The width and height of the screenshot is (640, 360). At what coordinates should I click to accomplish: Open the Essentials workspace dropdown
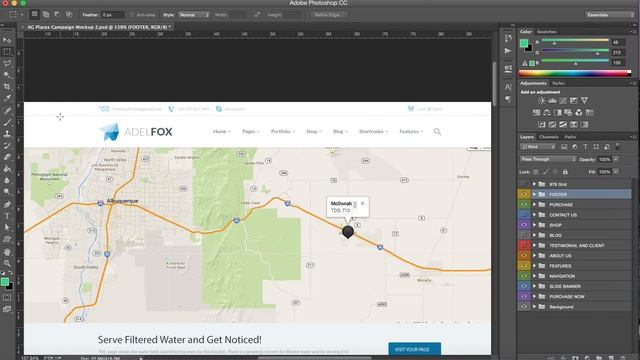click(x=610, y=15)
